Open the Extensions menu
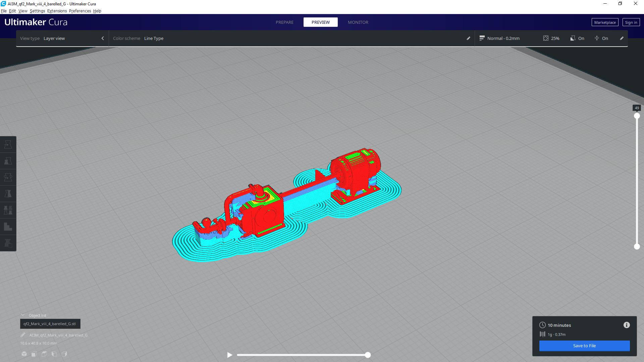The height and width of the screenshot is (362, 644). [57, 11]
